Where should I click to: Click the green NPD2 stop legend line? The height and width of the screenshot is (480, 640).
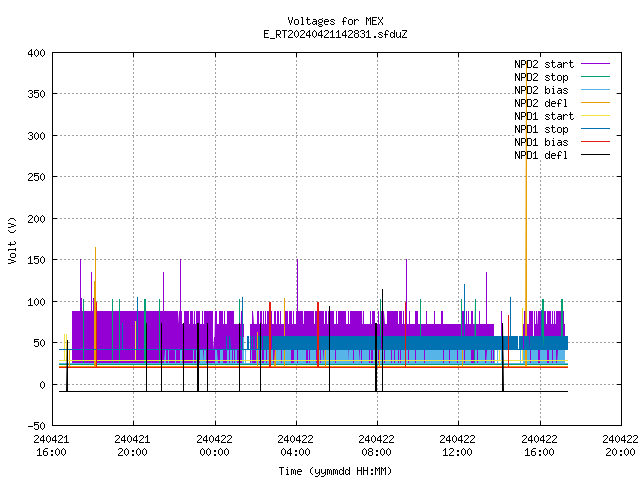pos(595,77)
